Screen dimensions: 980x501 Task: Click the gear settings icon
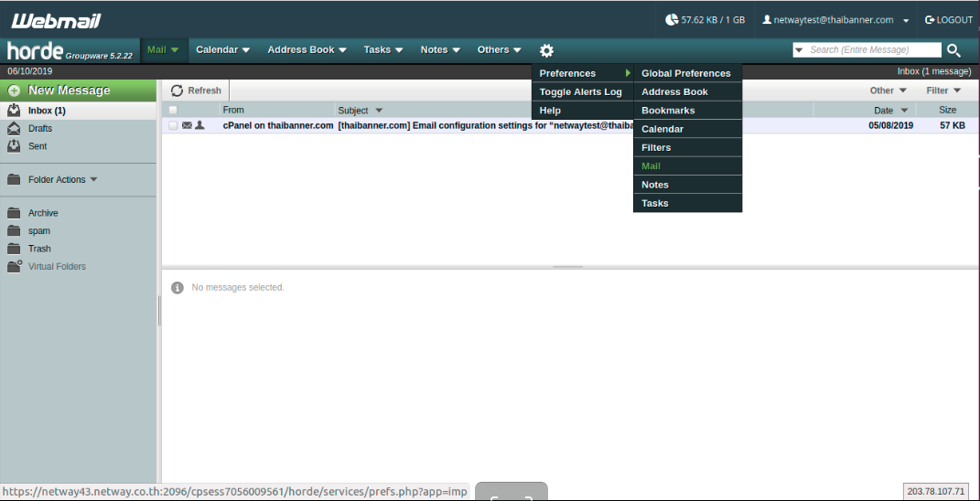tap(546, 50)
